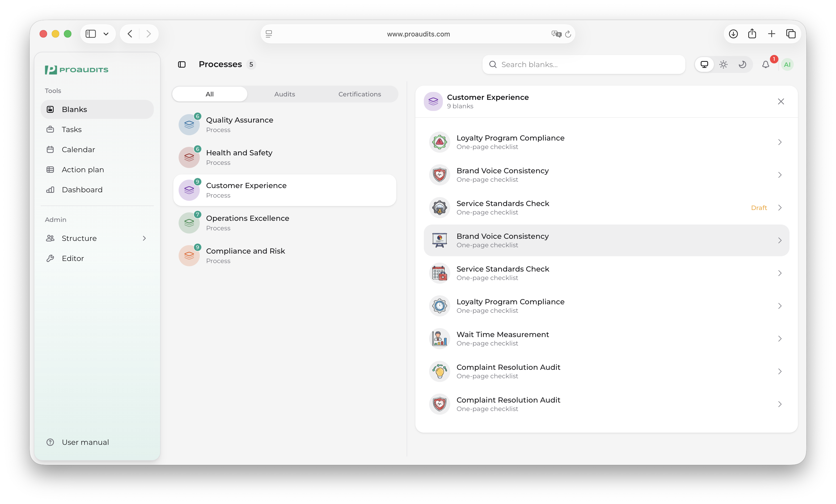Open Complaint Resolution Audit with lightbulb icon
This screenshot has width=836, height=504.
pos(606,371)
